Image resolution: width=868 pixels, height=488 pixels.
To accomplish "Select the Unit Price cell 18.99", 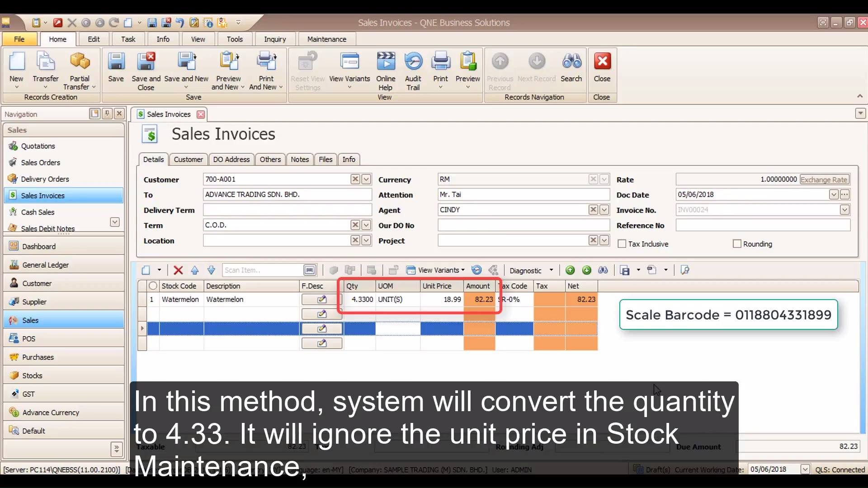I will pyautogui.click(x=442, y=299).
